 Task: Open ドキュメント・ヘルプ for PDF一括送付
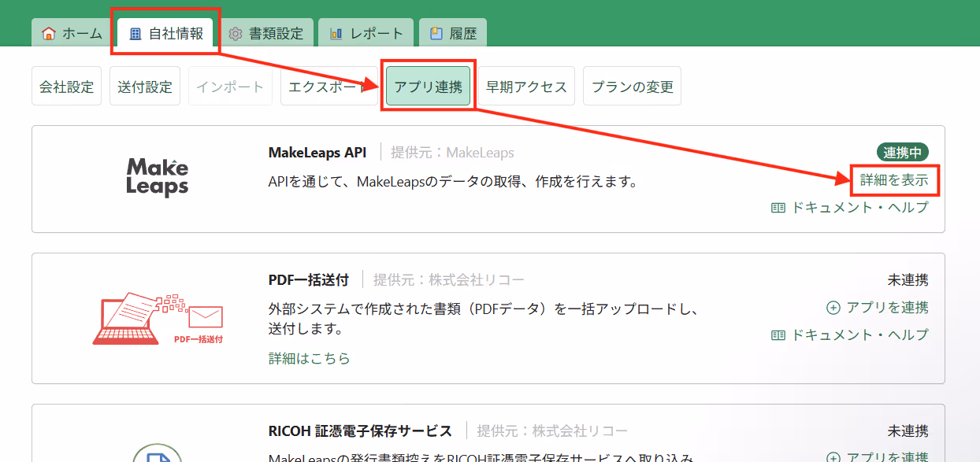[x=860, y=334]
